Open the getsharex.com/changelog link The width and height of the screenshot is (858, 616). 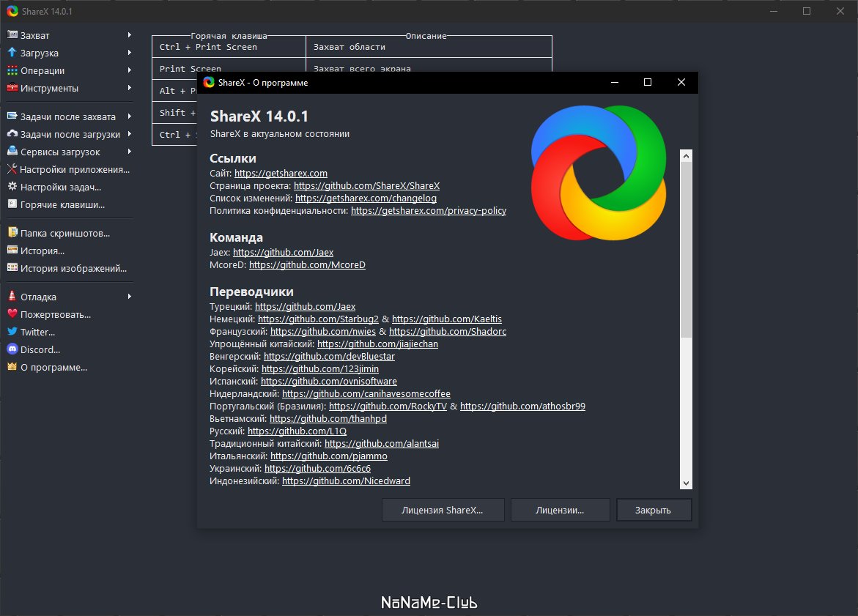(366, 198)
